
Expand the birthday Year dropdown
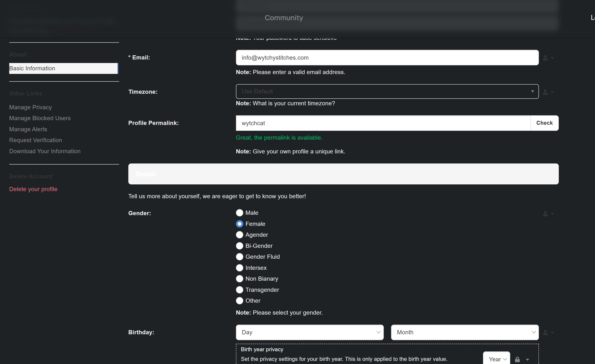[496, 359]
